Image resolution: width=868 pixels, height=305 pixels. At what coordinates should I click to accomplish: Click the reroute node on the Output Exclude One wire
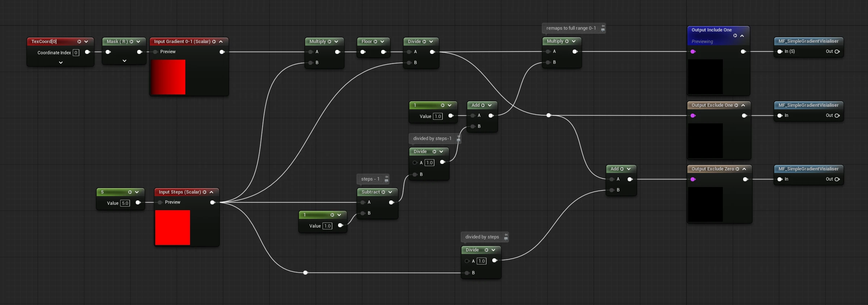549,115
